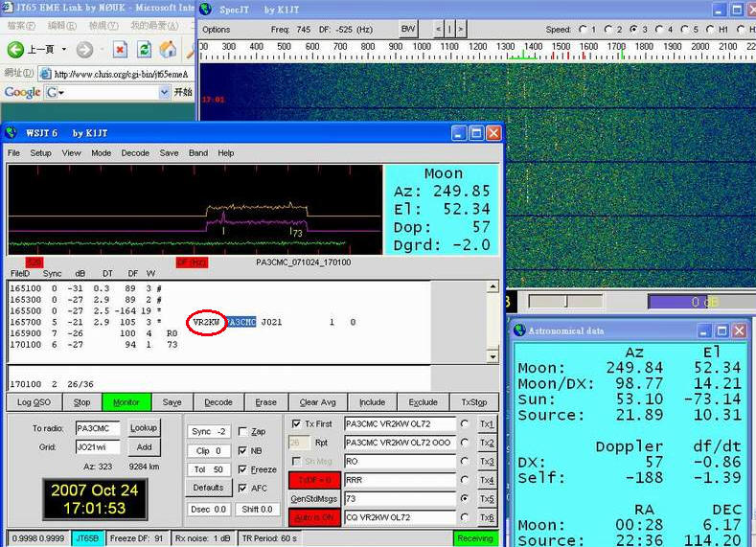Click the Lookup button

click(144, 428)
